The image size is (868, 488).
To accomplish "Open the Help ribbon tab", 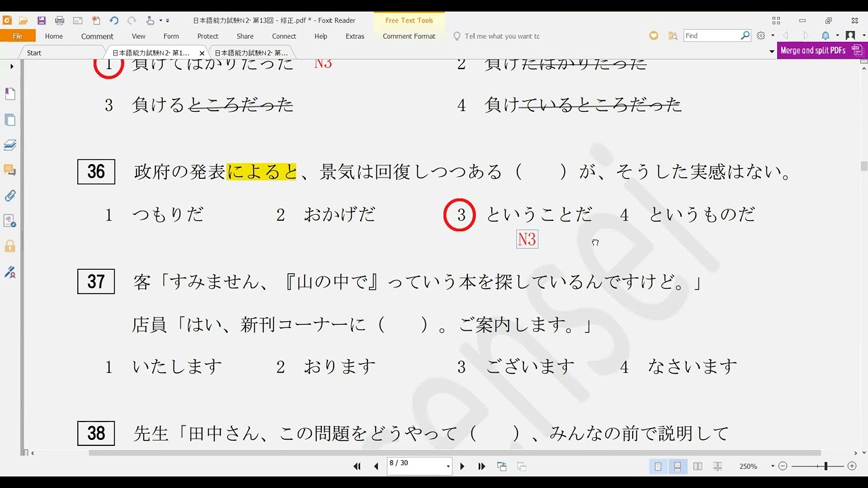I will (321, 37).
